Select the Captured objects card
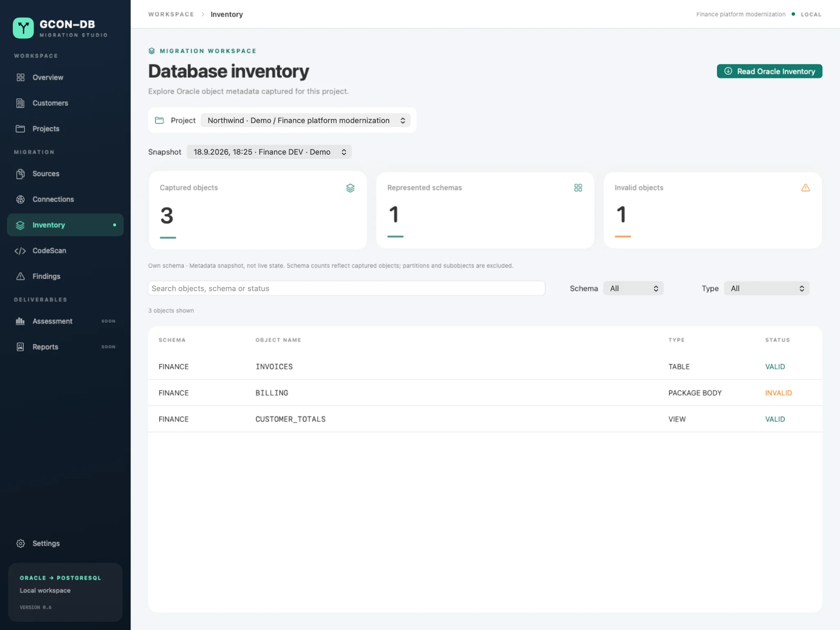Viewport: 840px width, 630px height. click(x=258, y=210)
